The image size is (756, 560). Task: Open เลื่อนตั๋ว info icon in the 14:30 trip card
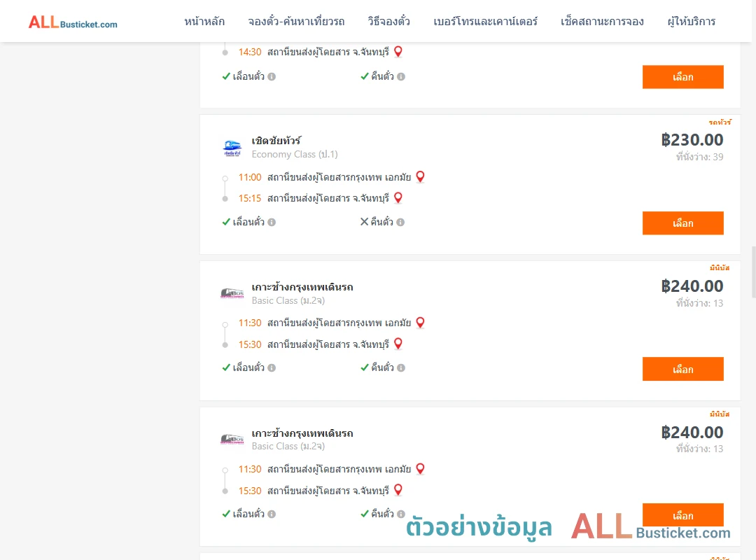pos(272,77)
